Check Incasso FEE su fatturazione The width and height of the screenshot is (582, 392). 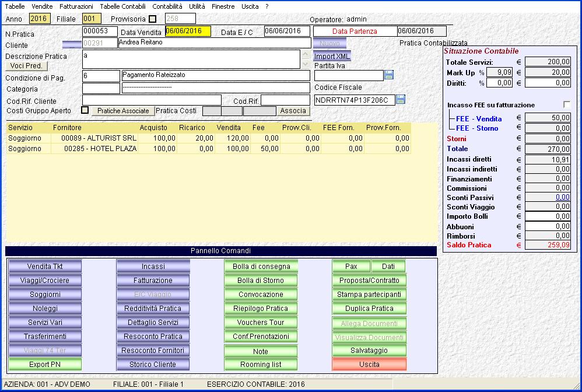click(567, 104)
